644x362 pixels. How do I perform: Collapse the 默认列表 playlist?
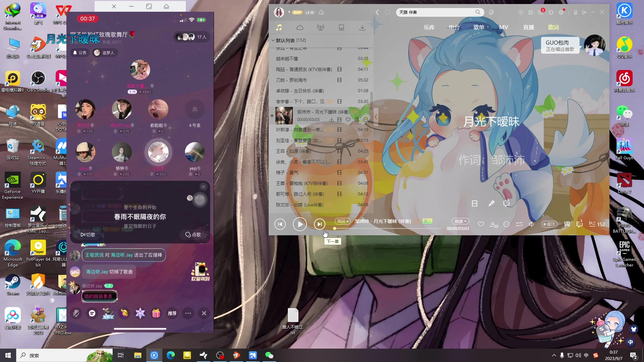coord(273,40)
